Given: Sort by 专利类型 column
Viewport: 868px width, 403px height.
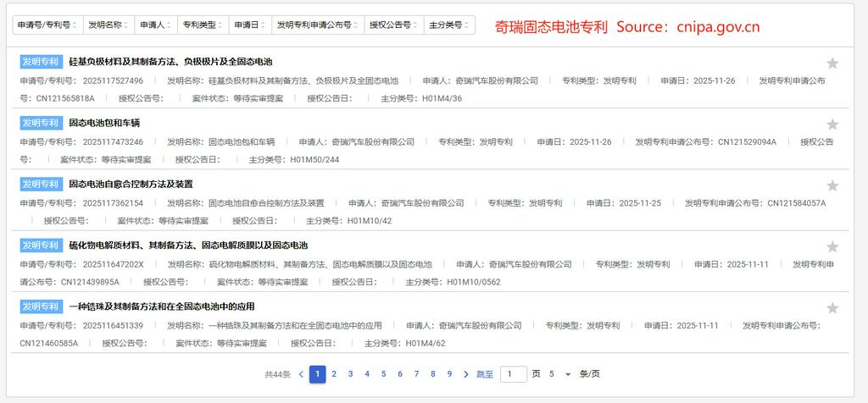Looking at the screenshot, I should pyautogui.click(x=203, y=25).
